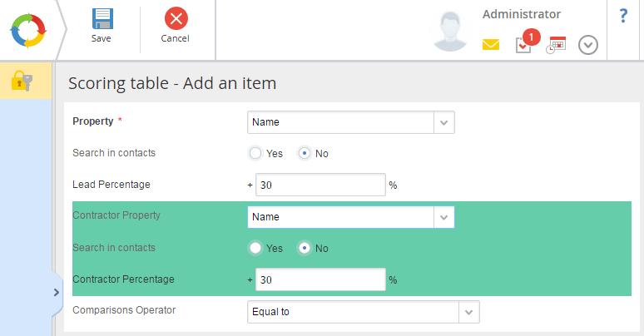Open the colorful circular arrows home logo
This screenshot has width=644, height=336.
coord(28,31)
